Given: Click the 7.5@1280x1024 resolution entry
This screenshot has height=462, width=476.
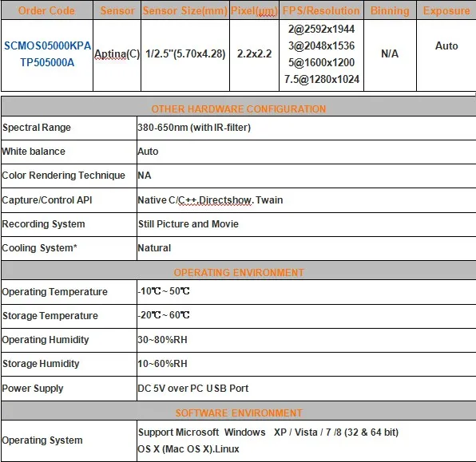Looking at the screenshot, I should coord(322,79).
